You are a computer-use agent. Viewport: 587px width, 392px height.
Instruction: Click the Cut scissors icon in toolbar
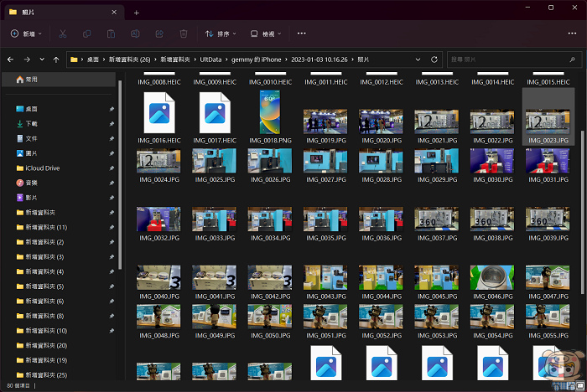point(63,34)
